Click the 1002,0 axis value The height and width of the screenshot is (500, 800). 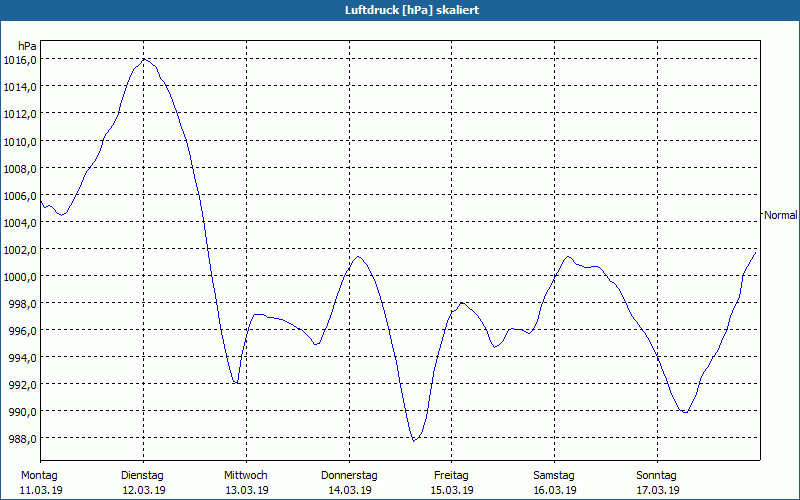(x=20, y=249)
